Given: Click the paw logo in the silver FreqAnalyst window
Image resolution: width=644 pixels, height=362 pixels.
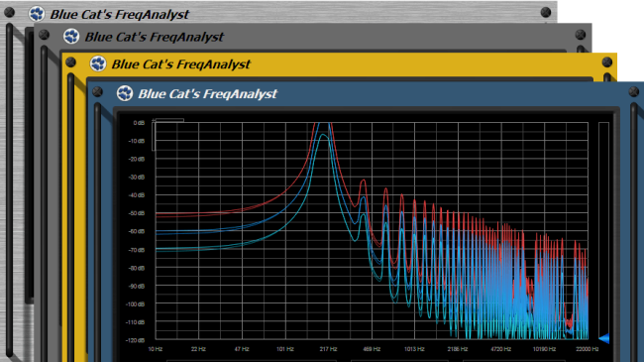Looking at the screenshot, I should [37, 14].
